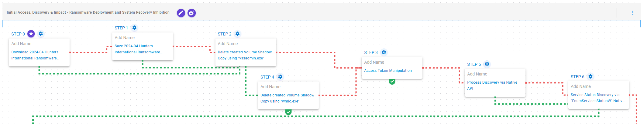
Task: Open scenario settings via purple gear icon
Action: coord(191,13)
